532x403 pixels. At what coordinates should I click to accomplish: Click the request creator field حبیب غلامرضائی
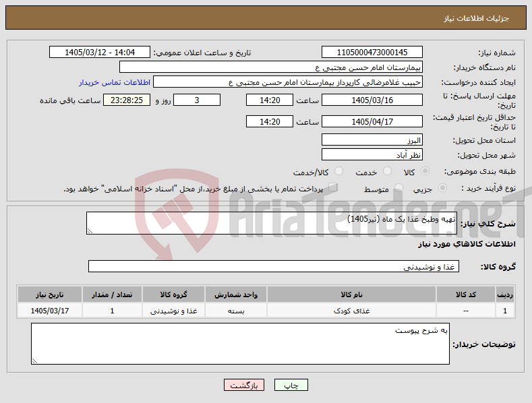288,82
